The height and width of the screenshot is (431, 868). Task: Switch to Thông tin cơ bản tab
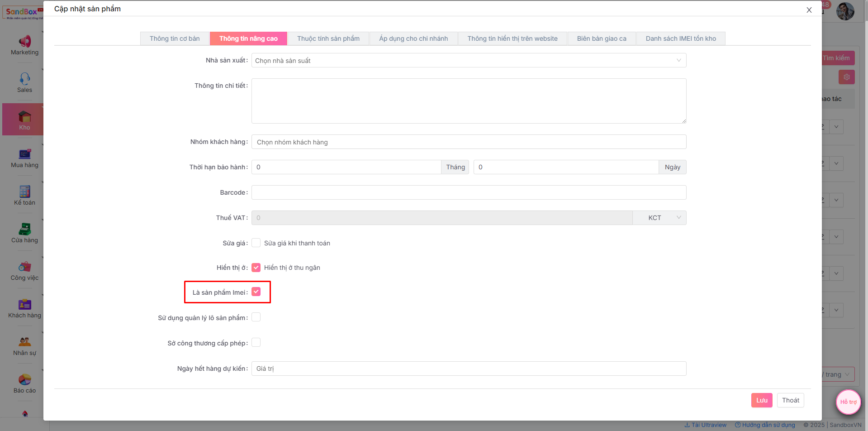(x=175, y=38)
